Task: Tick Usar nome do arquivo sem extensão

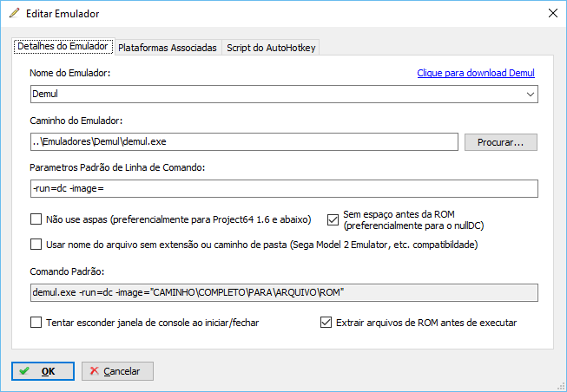Action: 36,245
